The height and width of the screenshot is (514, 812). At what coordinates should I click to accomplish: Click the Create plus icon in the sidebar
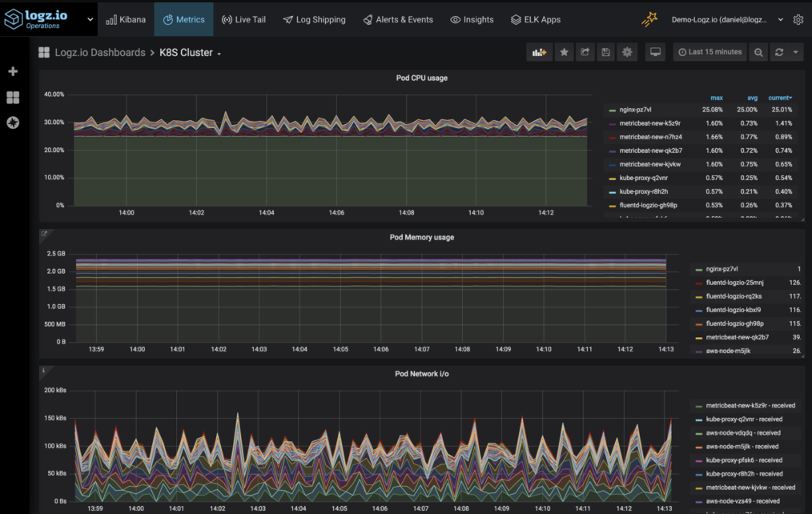tap(13, 71)
